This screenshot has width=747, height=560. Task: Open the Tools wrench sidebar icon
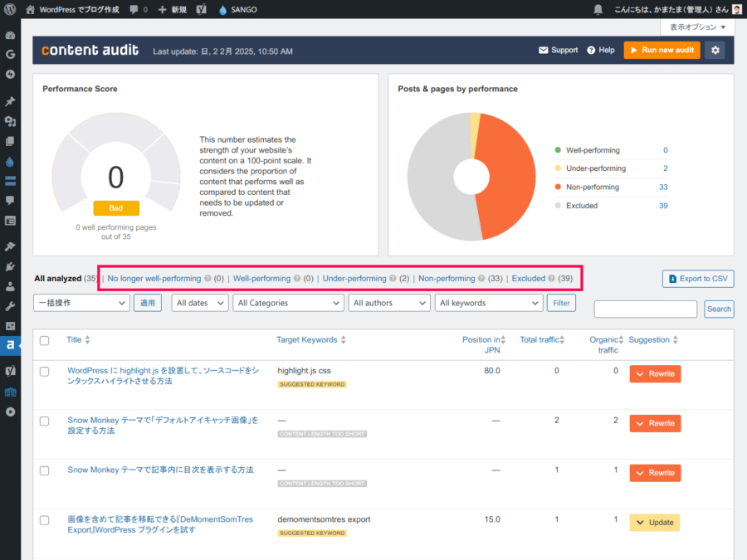(x=10, y=306)
